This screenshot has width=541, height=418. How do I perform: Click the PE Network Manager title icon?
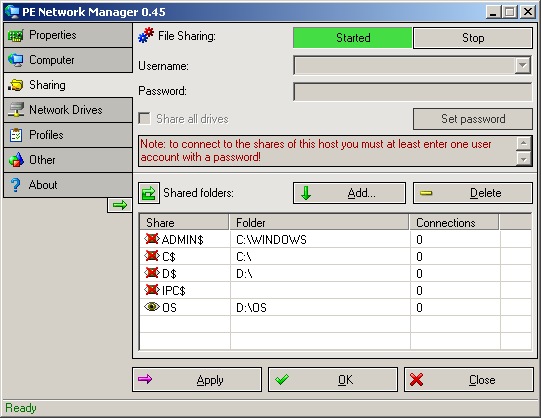pos(12,11)
